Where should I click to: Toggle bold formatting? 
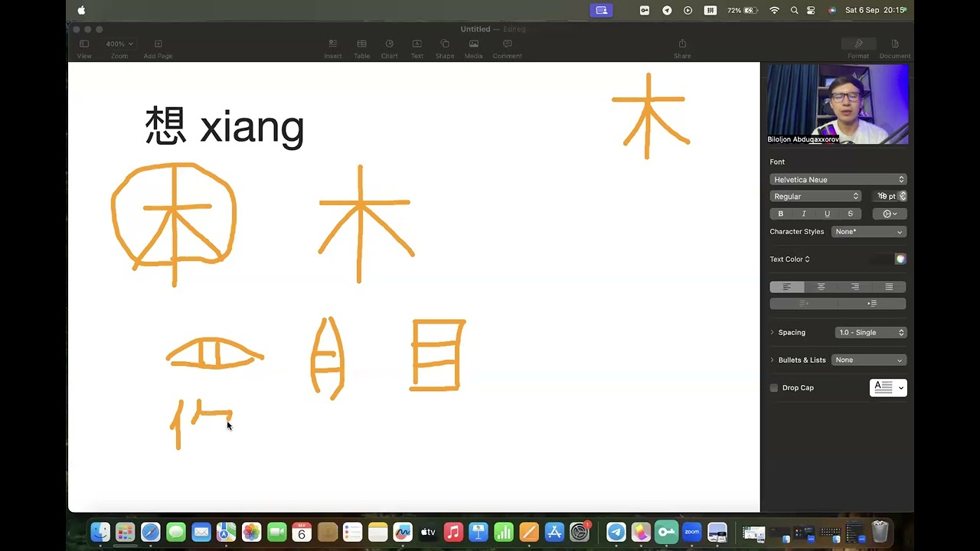(x=780, y=214)
